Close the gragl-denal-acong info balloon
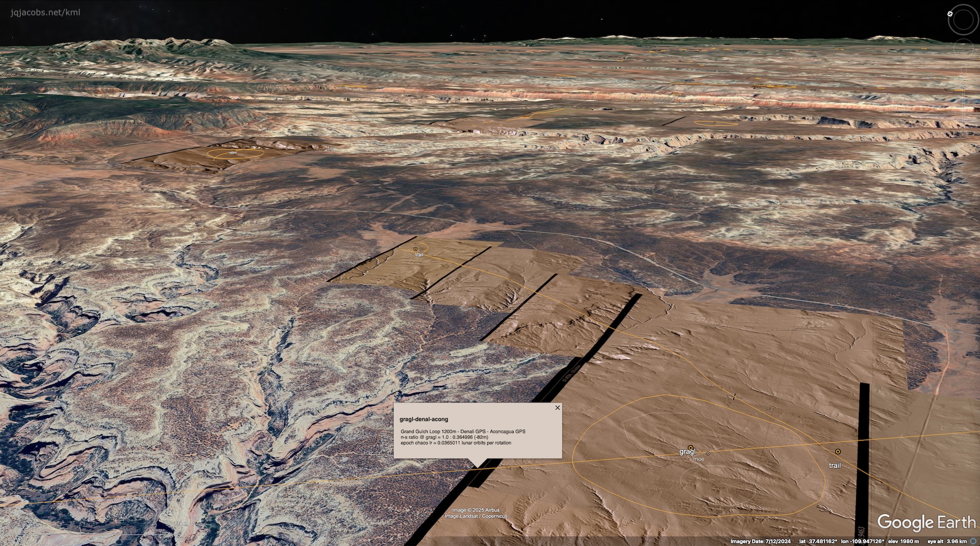Viewport: 980px width, 546px height. pyautogui.click(x=558, y=408)
